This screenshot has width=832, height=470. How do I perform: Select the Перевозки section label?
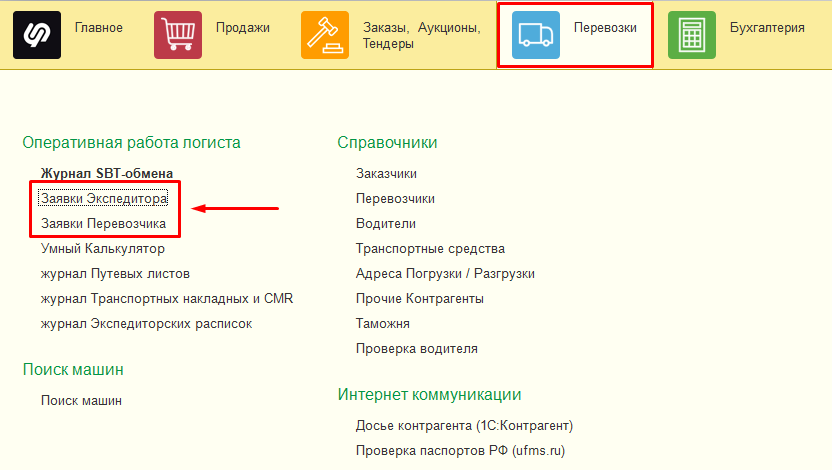coord(605,28)
